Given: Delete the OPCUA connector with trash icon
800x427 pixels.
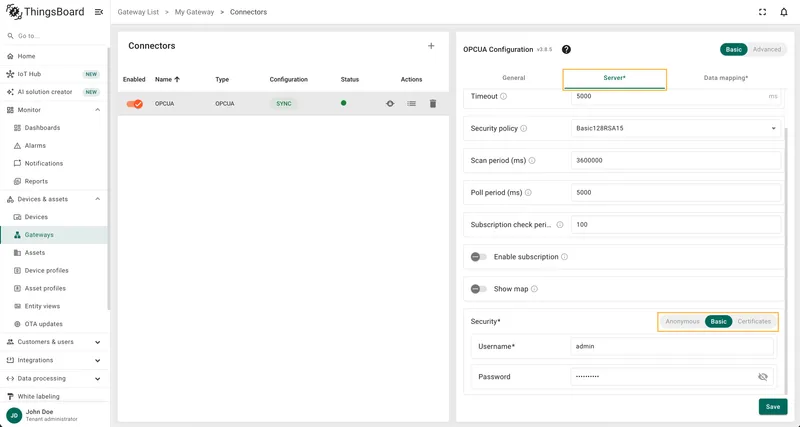Looking at the screenshot, I should (x=433, y=104).
